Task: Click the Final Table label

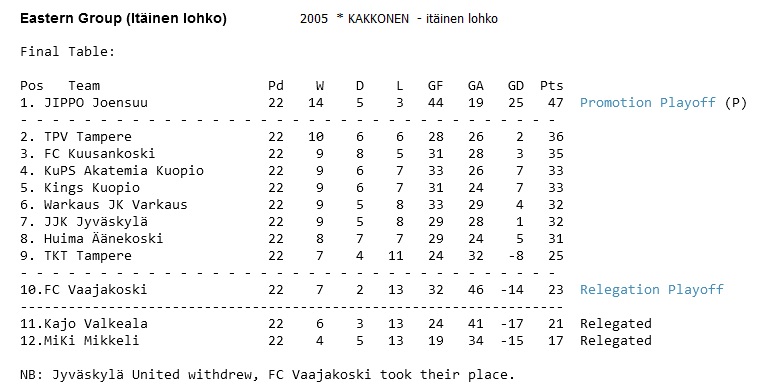Action: point(68,52)
